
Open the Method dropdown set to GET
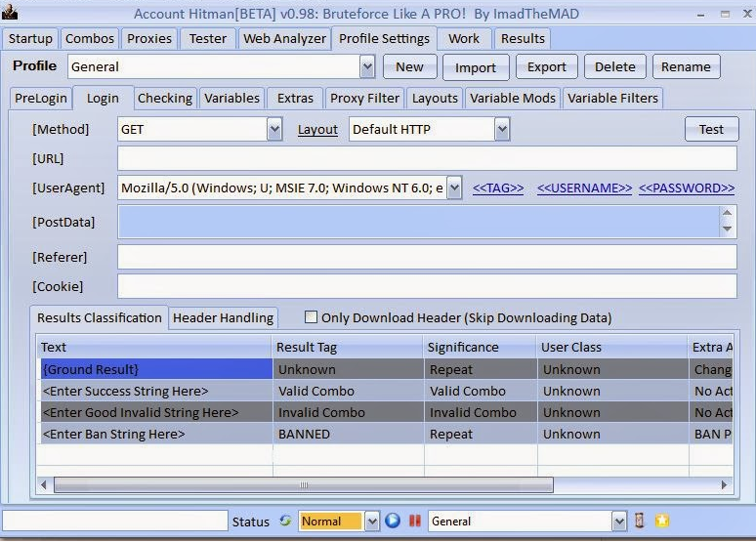coord(274,129)
